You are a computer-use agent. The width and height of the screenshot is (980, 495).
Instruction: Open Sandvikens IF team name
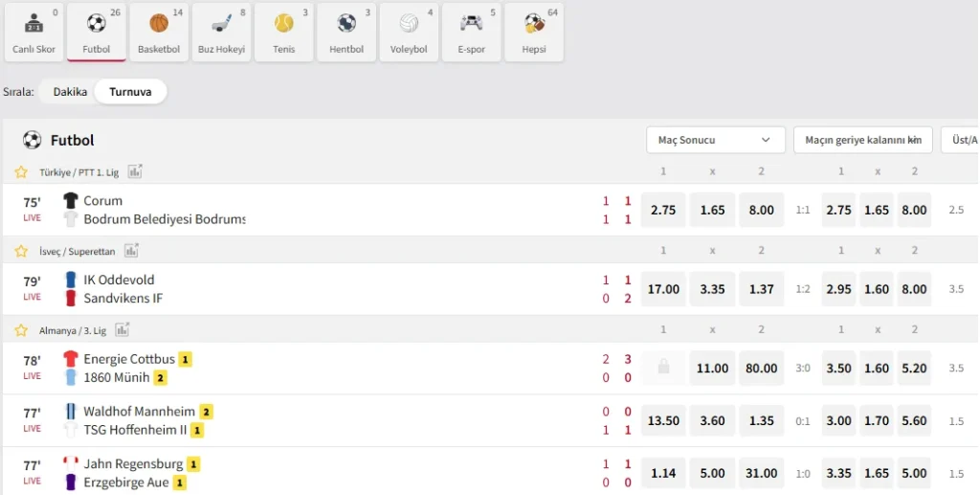(123, 298)
